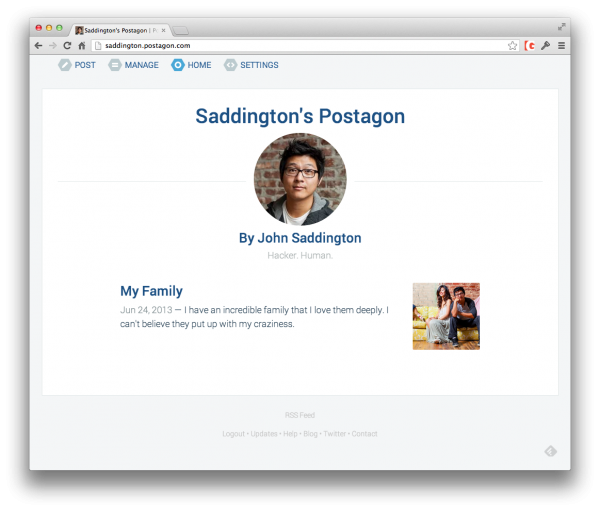Click the yellow minimize window button
The height and width of the screenshot is (511, 600).
[x=49, y=28]
